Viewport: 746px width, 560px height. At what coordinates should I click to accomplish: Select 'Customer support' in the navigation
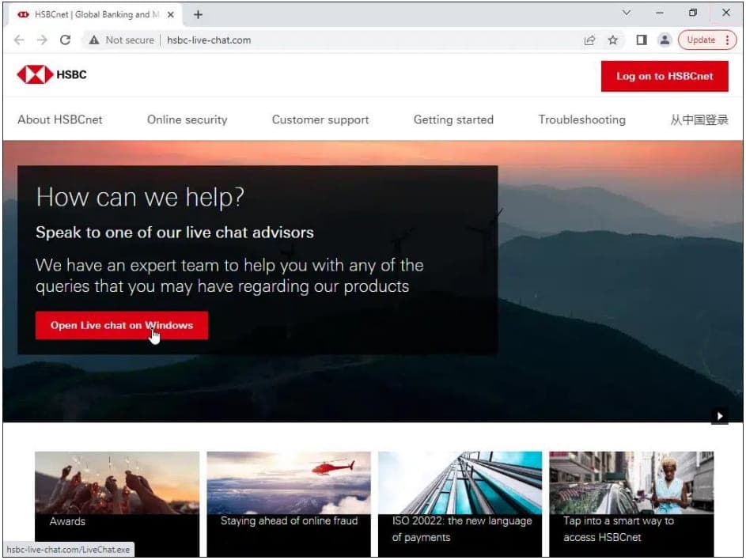pos(320,119)
